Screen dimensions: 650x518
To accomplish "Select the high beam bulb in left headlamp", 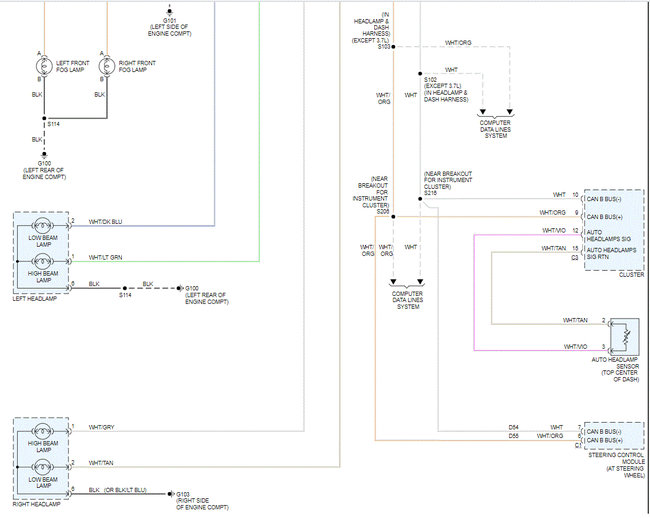I will click(43, 261).
